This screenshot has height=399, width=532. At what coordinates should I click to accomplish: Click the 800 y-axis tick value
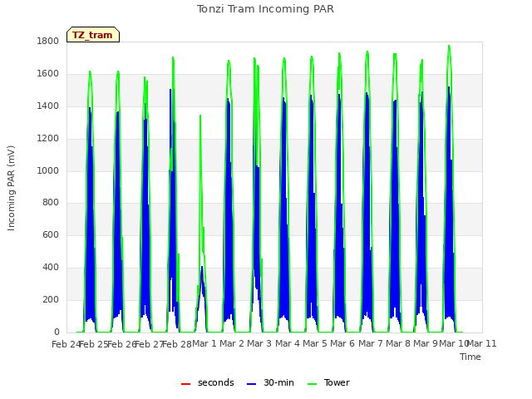coord(51,203)
